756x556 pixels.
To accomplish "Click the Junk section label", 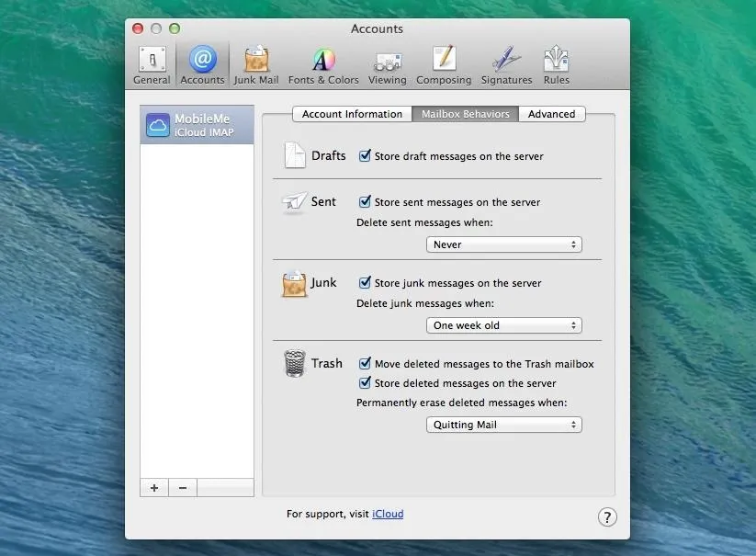I will (323, 282).
